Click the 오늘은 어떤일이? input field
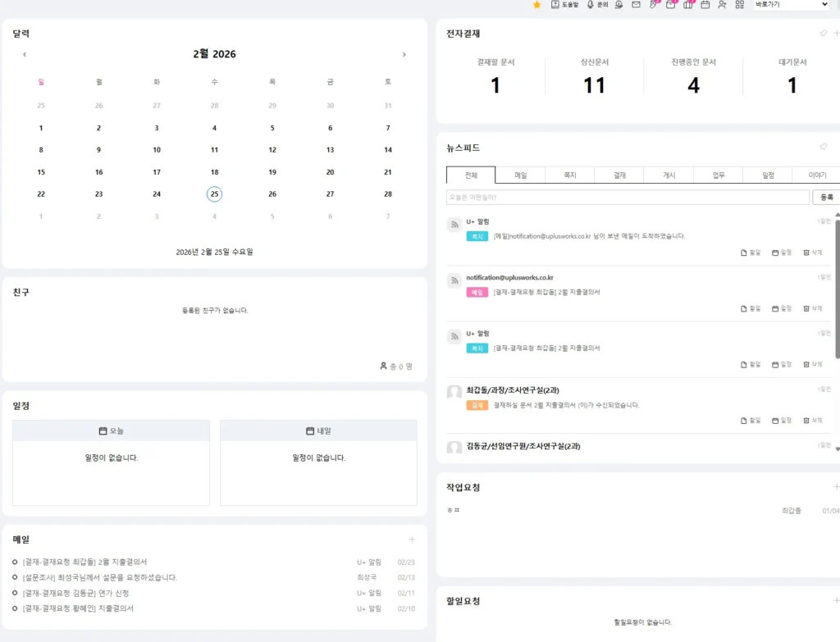The width and height of the screenshot is (840, 642). [628, 198]
